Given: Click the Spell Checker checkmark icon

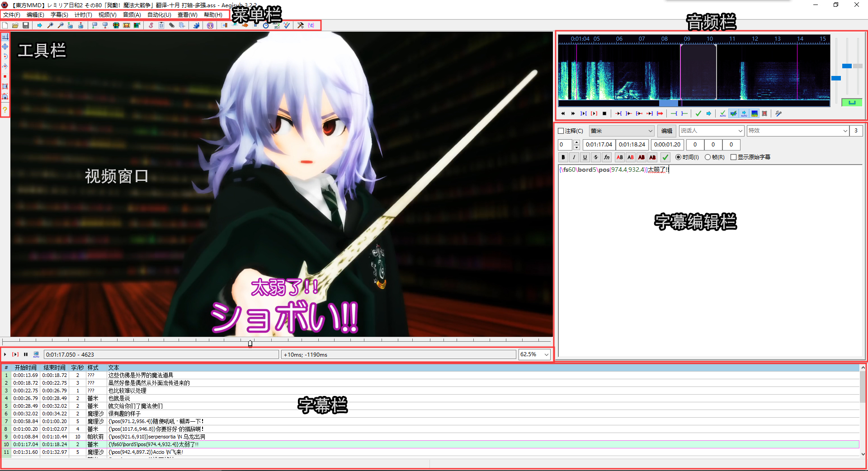Looking at the screenshot, I should pos(287,25).
